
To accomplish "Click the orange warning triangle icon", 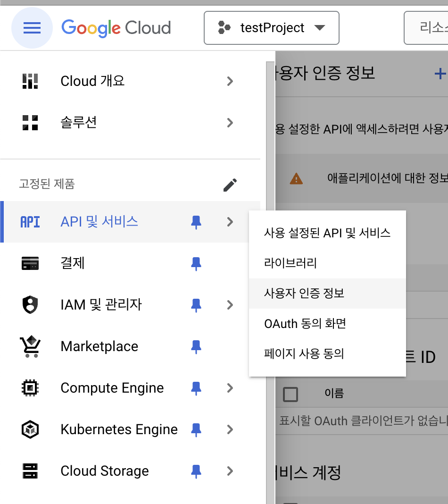I will coord(296,178).
